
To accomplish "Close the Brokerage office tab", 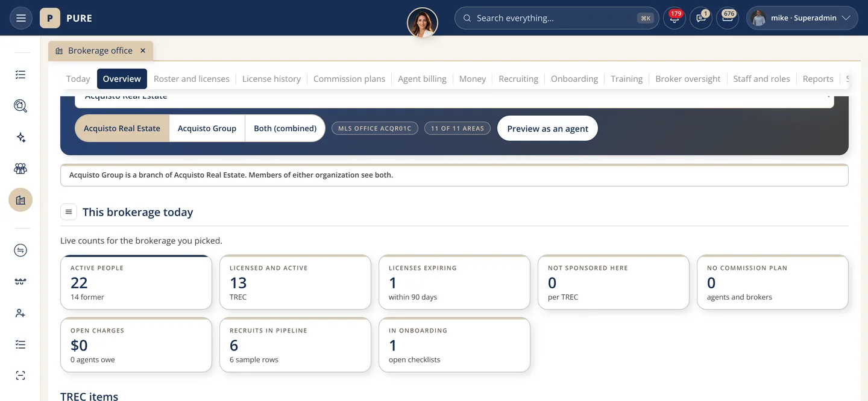I will (143, 51).
